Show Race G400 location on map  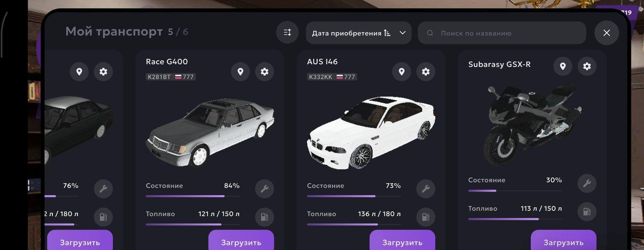click(240, 72)
